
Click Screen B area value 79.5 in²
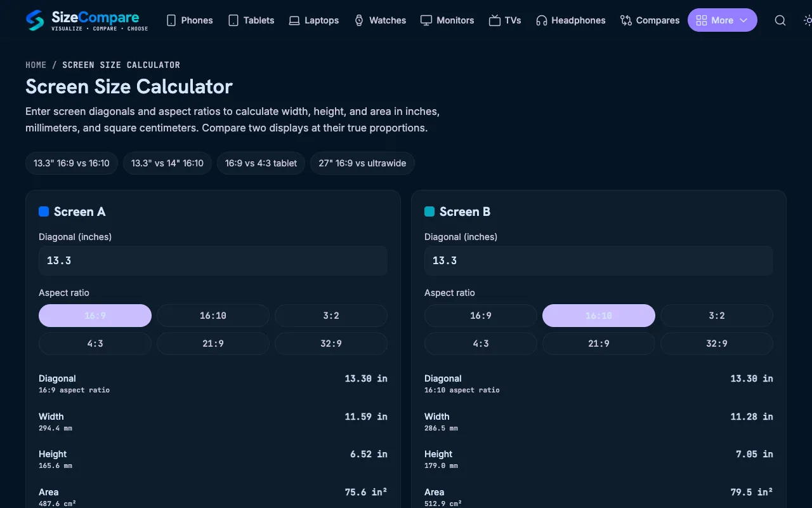(x=752, y=492)
